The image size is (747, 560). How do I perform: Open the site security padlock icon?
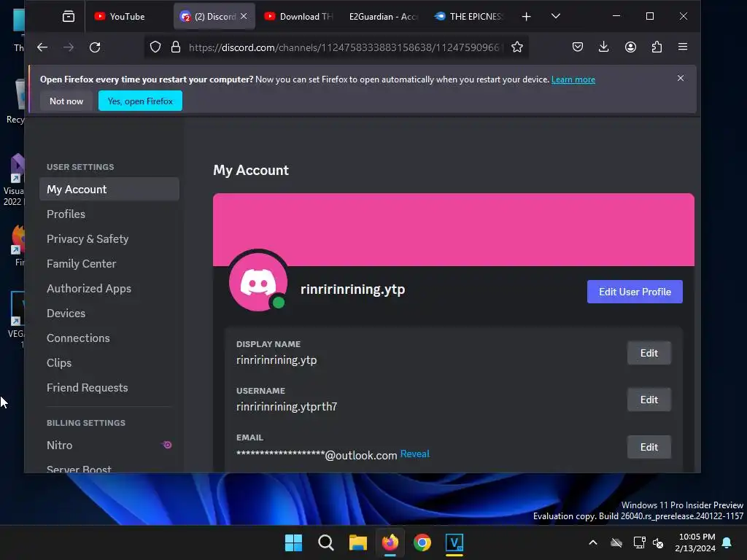point(176,47)
